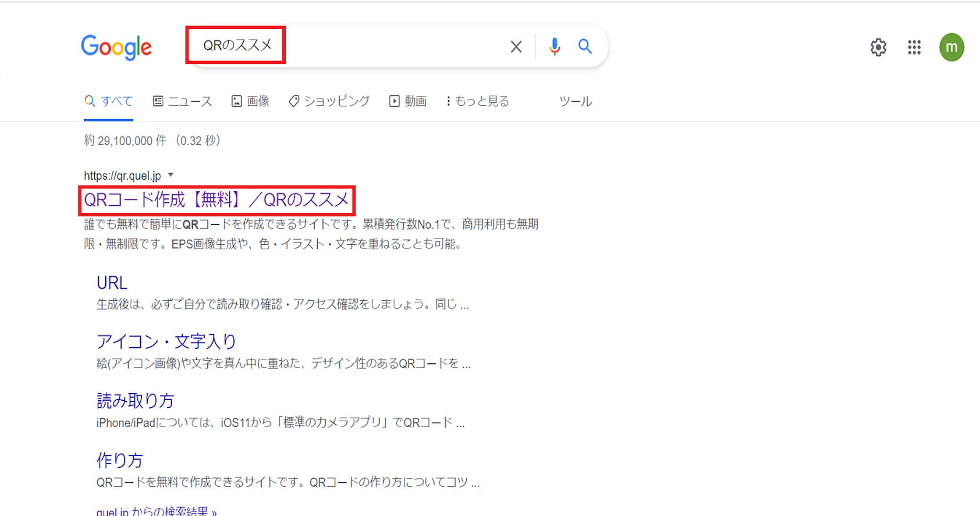This screenshot has width=980, height=516.
Task: Click the Google logo
Action: tap(116, 47)
